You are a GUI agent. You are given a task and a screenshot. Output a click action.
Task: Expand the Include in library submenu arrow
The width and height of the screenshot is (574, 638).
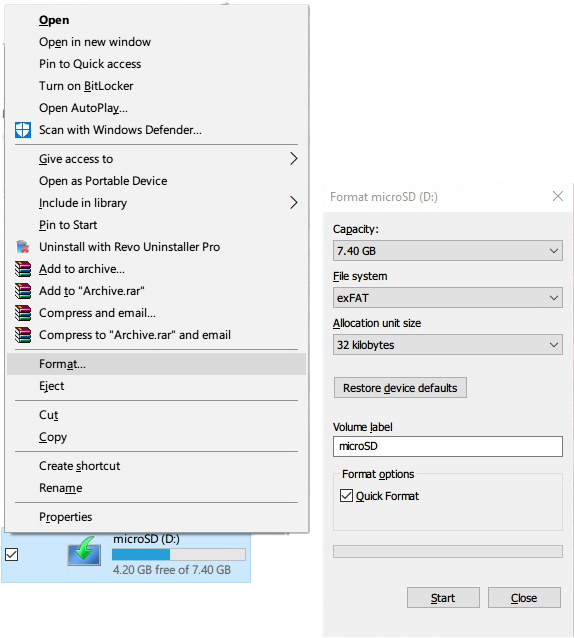pyautogui.click(x=294, y=203)
